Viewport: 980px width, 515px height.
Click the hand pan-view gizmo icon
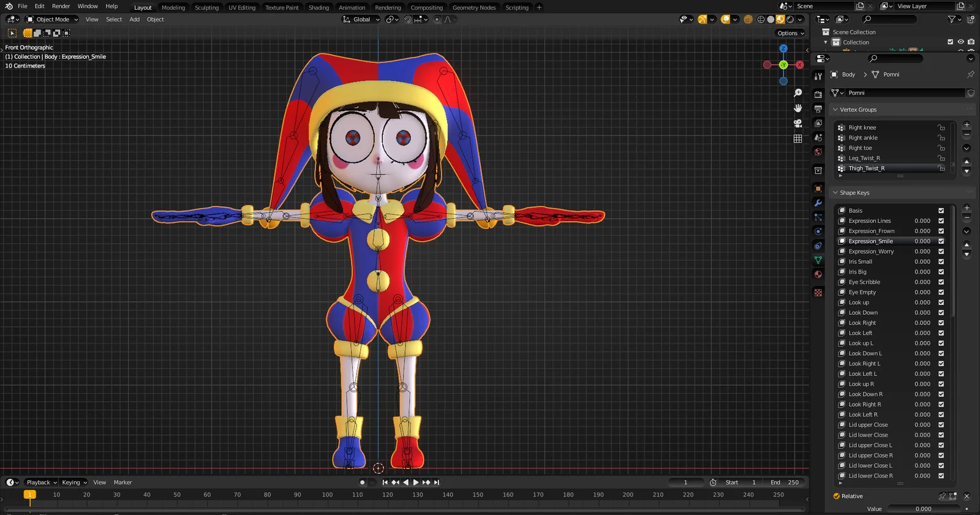797,108
